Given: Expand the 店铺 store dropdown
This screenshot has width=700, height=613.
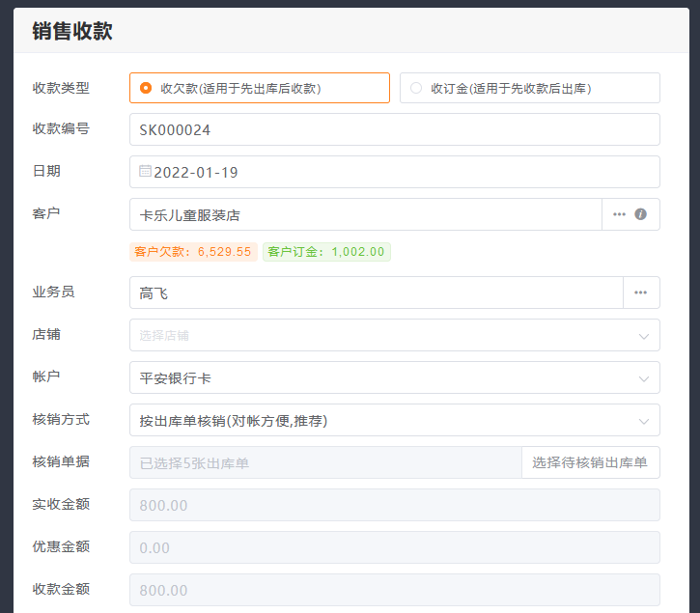Looking at the screenshot, I should tap(643, 336).
